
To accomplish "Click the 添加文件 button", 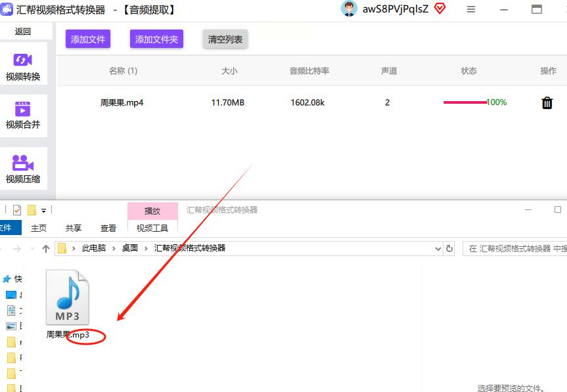I will pos(88,39).
